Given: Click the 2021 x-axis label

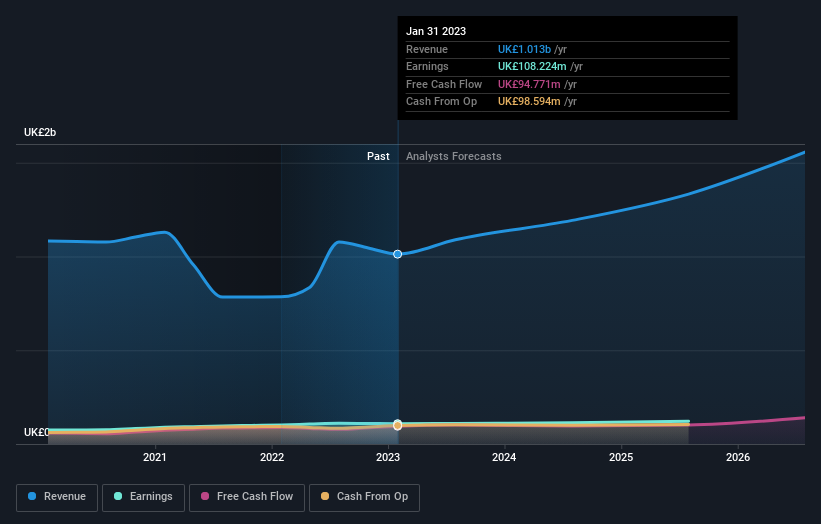Looking at the screenshot, I should click(x=155, y=457).
